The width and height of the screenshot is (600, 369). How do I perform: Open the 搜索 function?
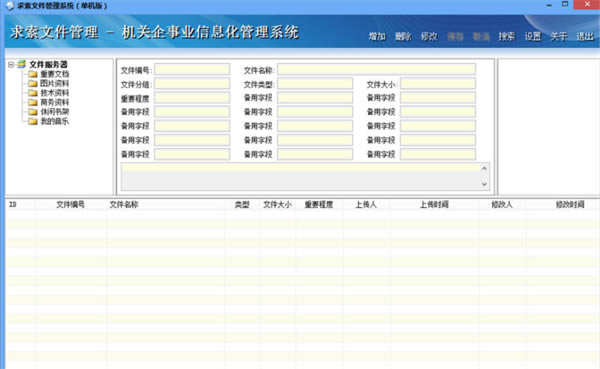[507, 36]
